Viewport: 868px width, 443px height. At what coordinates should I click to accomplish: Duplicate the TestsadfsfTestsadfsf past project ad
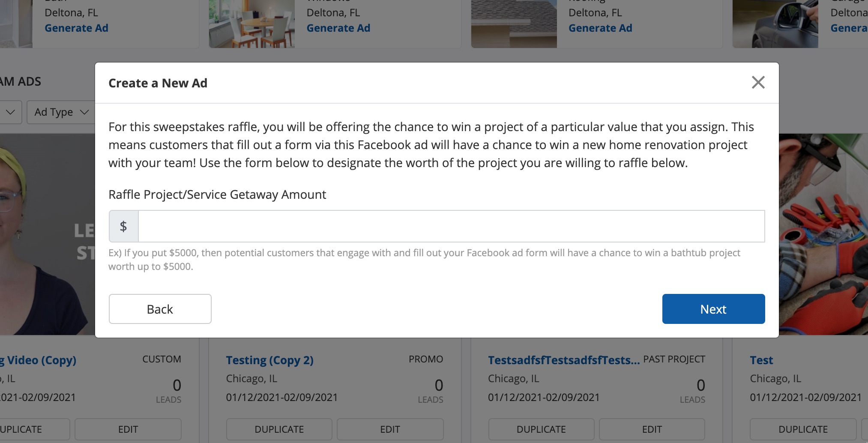[x=541, y=429]
